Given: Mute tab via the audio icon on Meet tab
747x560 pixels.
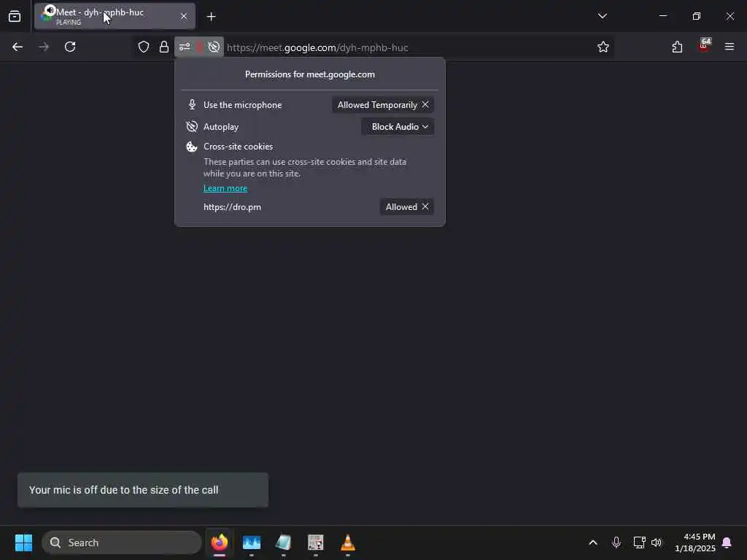Looking at the screenshot, I should tap(50, 10).
